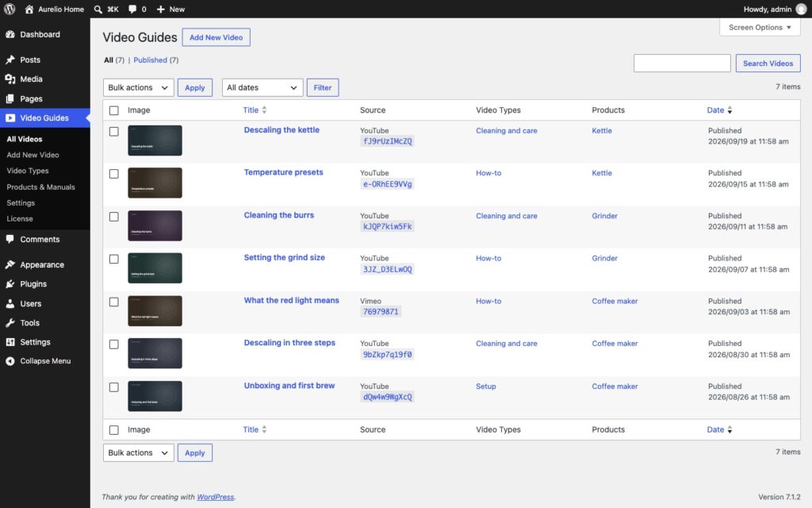Image resolution: width=812 pixels, height=508 pixels.
Task: Click the admin avatar icon
Action: pos(801,9)
